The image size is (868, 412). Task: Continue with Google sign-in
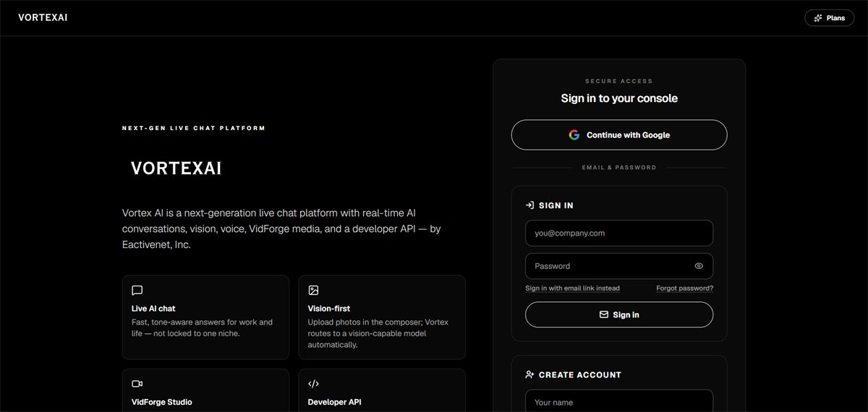click(x=619, y=135)
